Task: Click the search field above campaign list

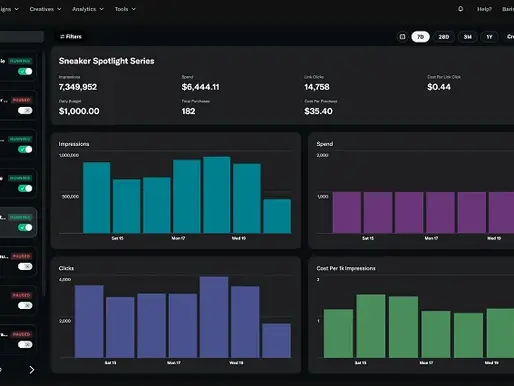Action: [21, 37]
